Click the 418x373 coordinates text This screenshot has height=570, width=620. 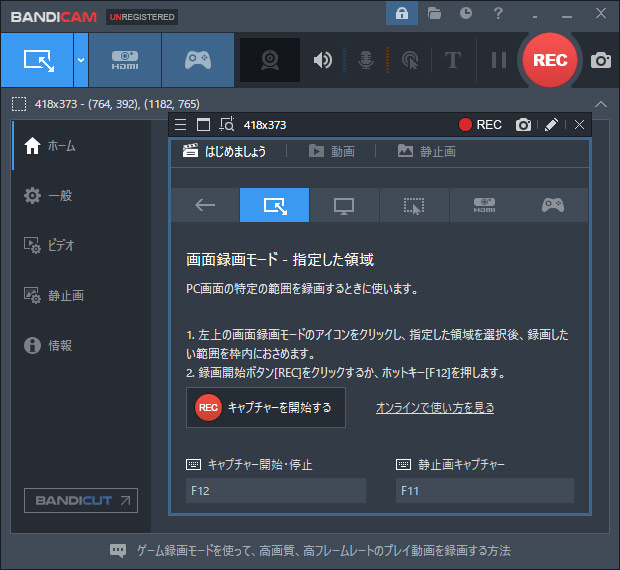pos(117,104)
